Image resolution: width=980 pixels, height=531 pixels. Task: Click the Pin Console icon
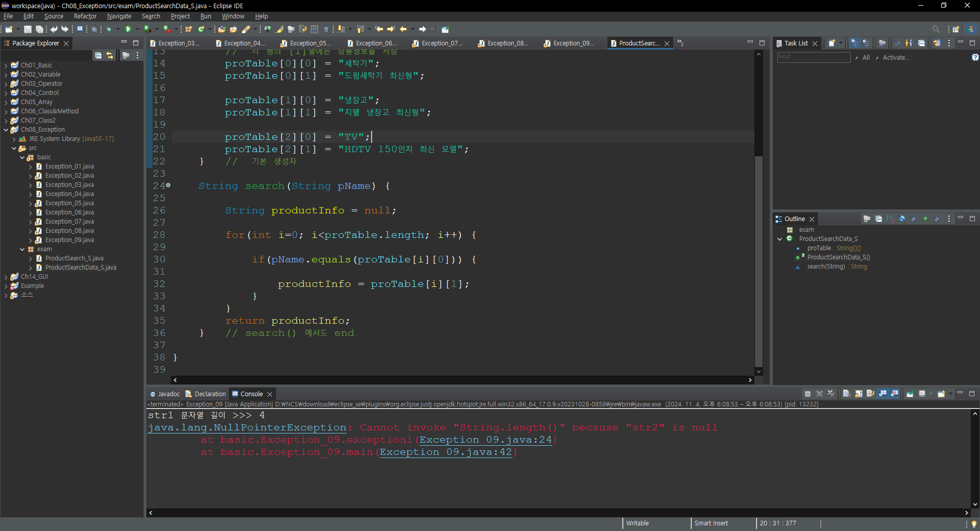910,394
